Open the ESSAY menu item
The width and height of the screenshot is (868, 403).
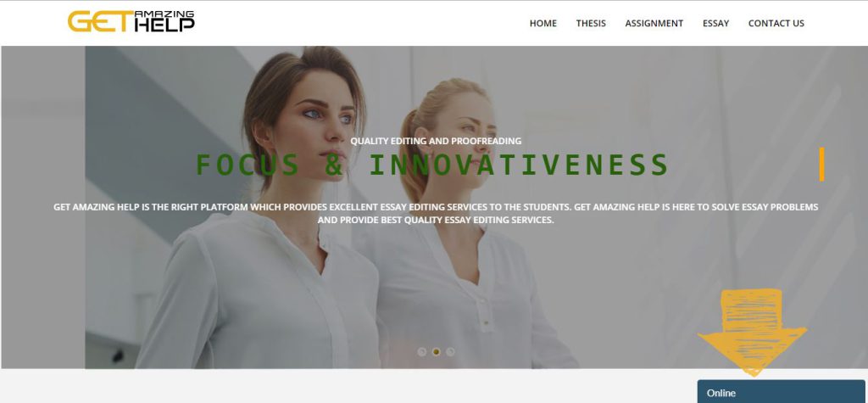pyautogui.click(x=715, y=23)
